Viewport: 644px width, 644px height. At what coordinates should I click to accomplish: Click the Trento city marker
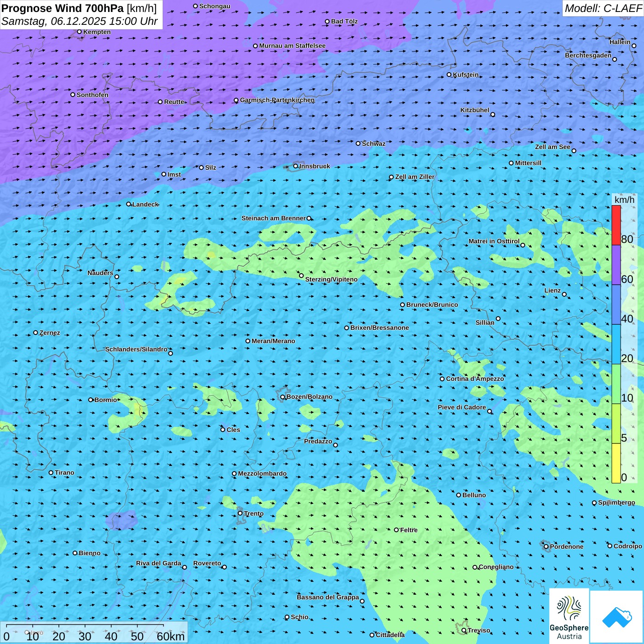pyautogui.click(x=240, y=513)
